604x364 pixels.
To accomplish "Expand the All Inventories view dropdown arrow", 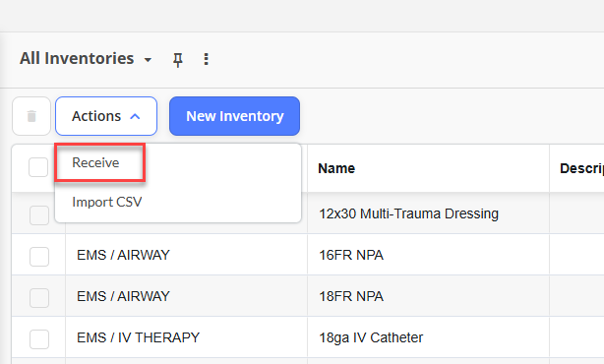I will click(x=148, y=60).
